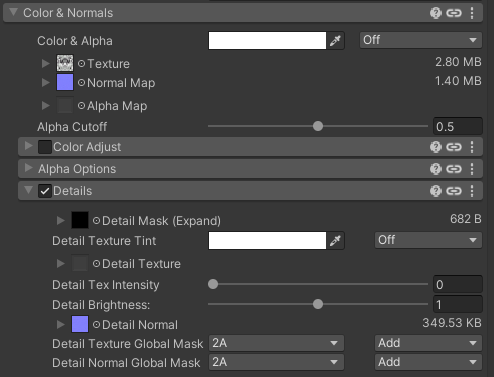The image size is (494, 377).
Task: Open Detail Texture Tint Off dropdown
Action: (x=428, y=240)
